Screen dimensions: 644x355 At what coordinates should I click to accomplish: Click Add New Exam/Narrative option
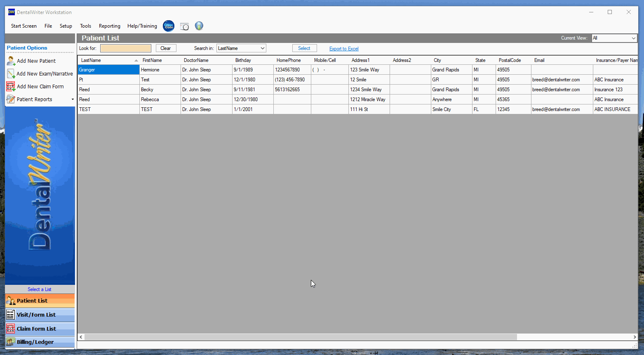point(45,74)
